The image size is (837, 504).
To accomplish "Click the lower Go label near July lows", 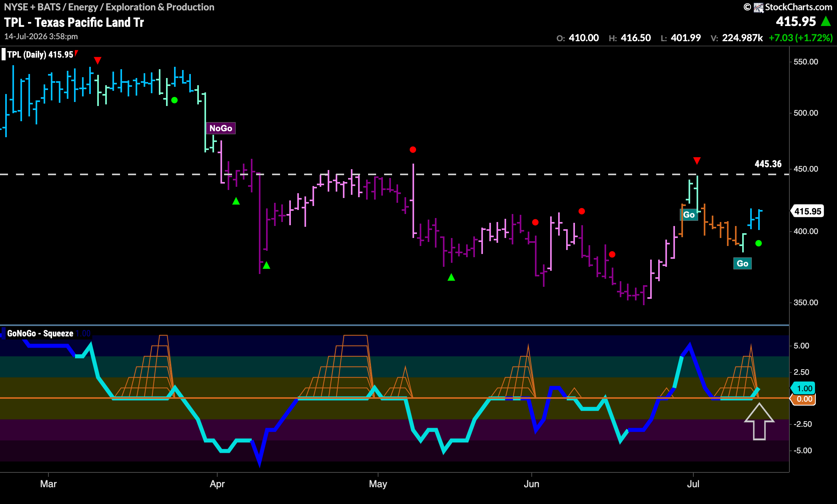I will 743,264.
